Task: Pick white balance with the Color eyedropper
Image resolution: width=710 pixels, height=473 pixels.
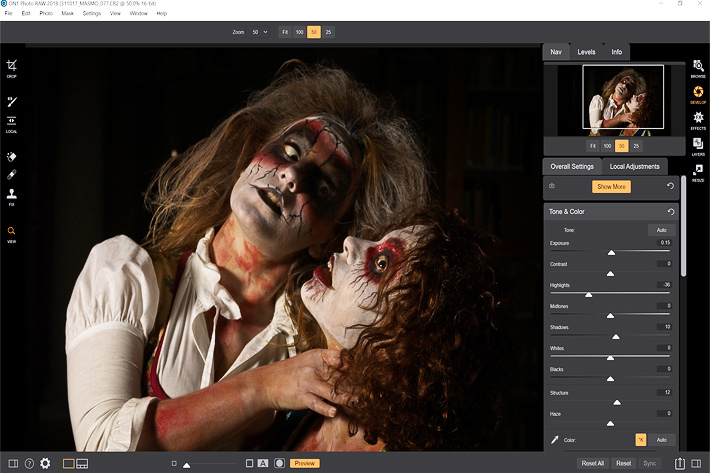Action: [554, 440]
